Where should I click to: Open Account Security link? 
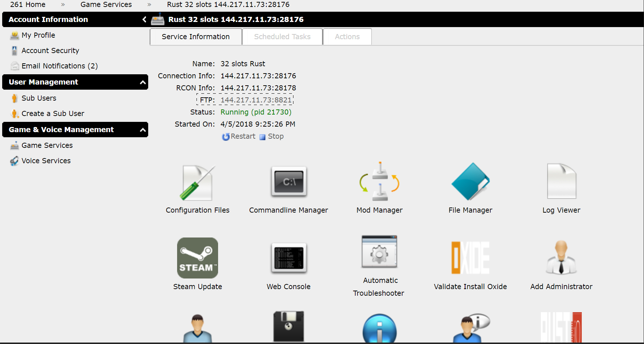[x=50, y=51]
